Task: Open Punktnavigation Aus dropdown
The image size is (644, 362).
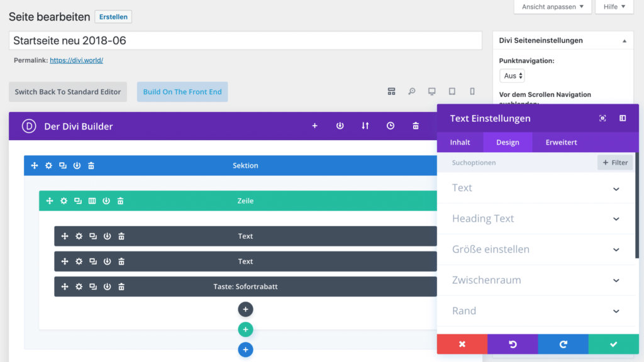Action: 512,75
